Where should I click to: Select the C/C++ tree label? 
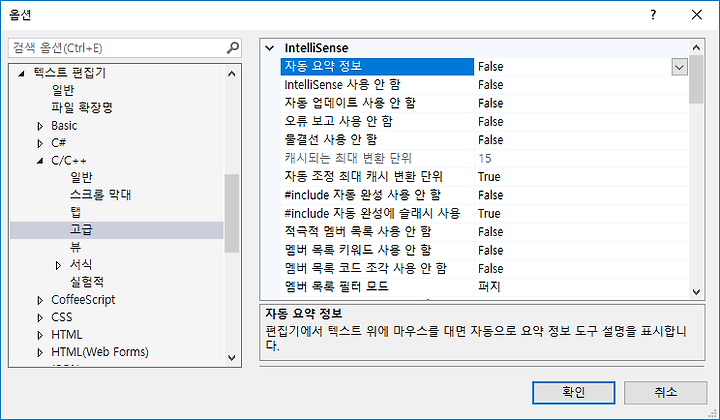pyautogui.click(x=69, y=160)
